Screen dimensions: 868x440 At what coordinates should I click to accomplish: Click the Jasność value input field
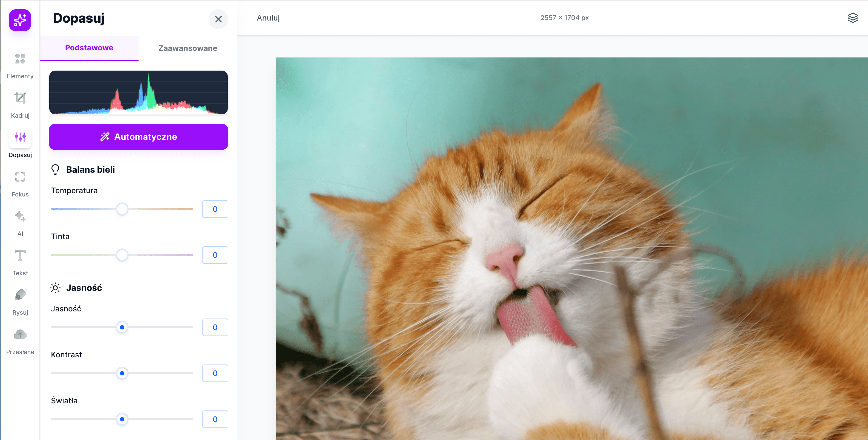pyautogui.click(x=215, y=327)
